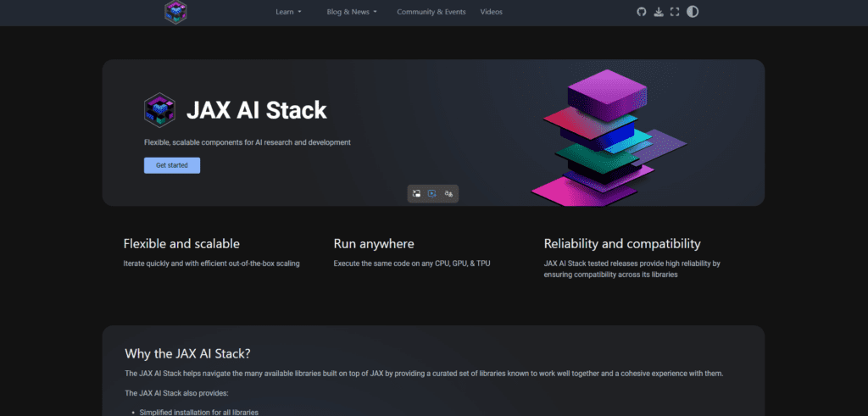
Task: Click the picture-in-picture icon on the hero overlay
Action: (x=416, y=194)
